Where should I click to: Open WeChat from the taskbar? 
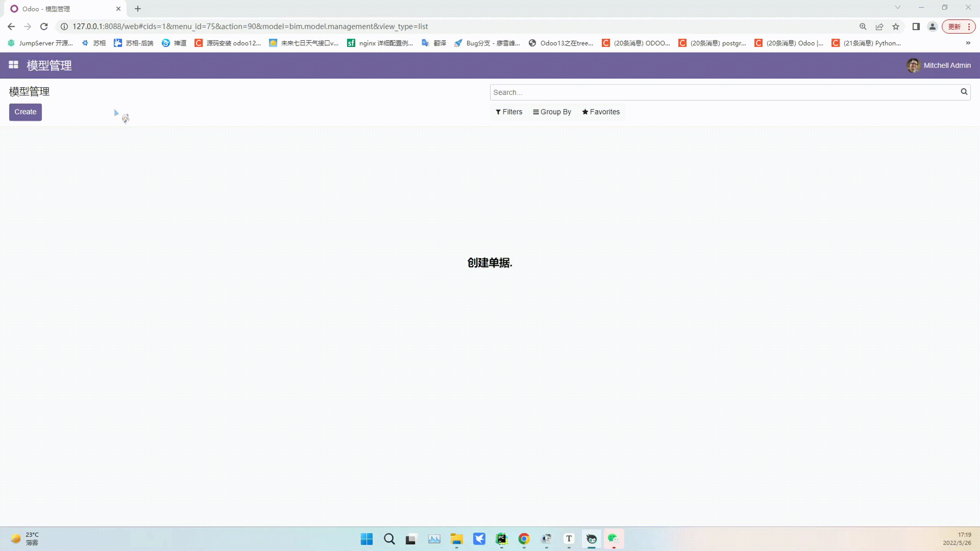coord(613,539)
